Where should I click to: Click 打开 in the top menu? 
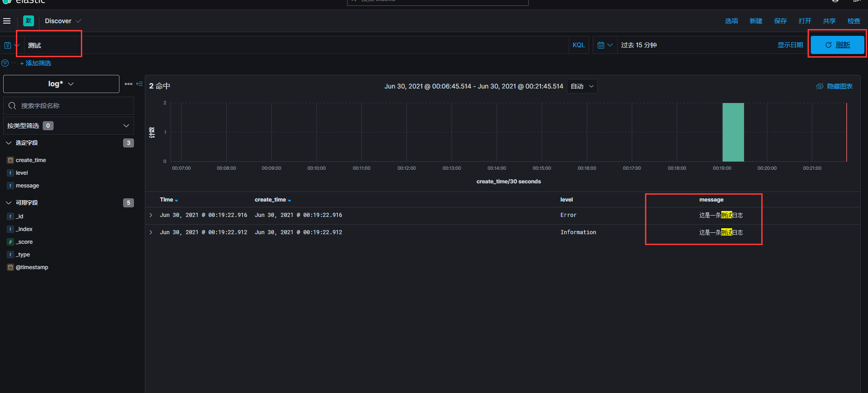click(805, 21)
